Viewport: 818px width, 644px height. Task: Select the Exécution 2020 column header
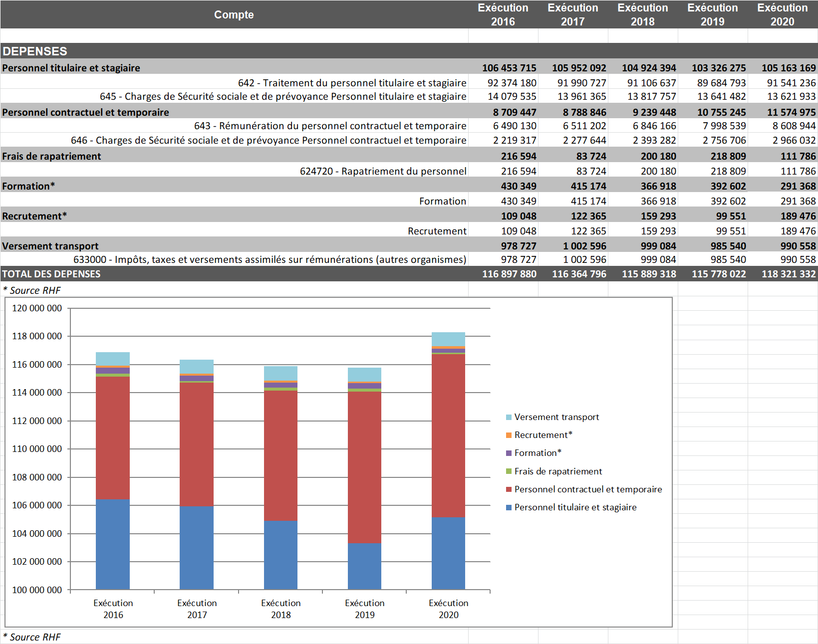782,14
